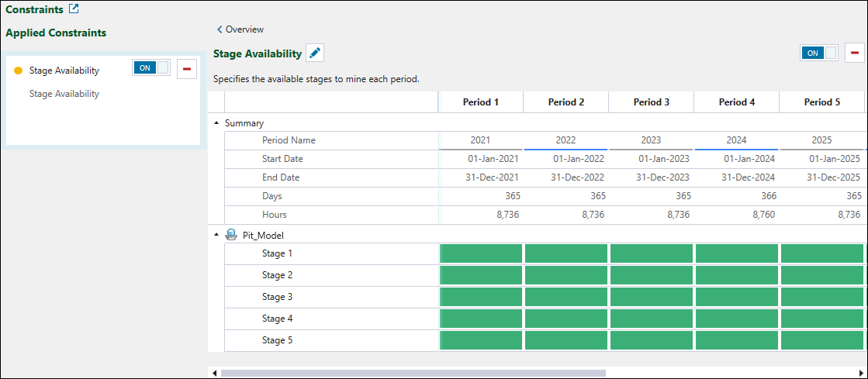Collapse the Summary section
Image resolution: width=868 pixels, height=379 pixels.
216,123
